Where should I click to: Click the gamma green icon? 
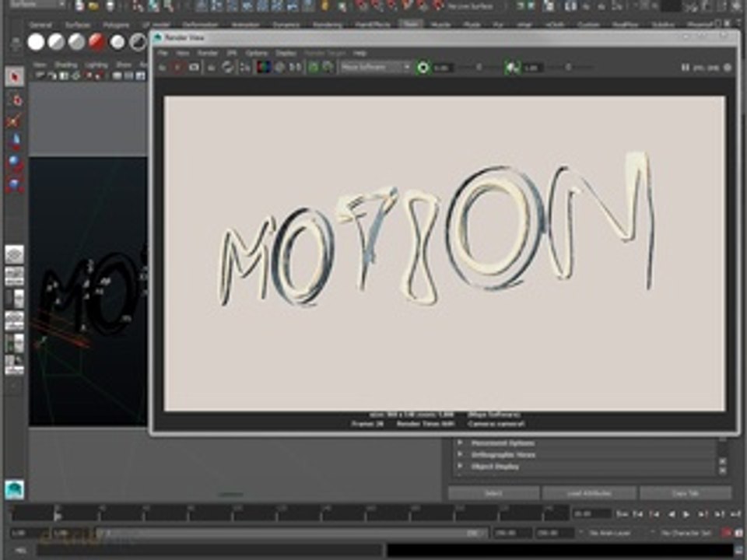click(x=512, y=68)
